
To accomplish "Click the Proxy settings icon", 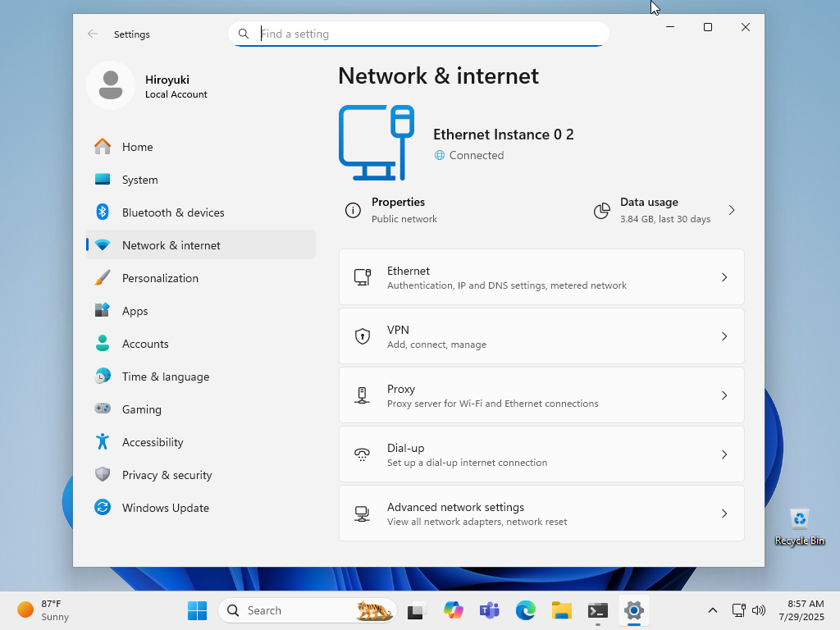I will (362, 395).
